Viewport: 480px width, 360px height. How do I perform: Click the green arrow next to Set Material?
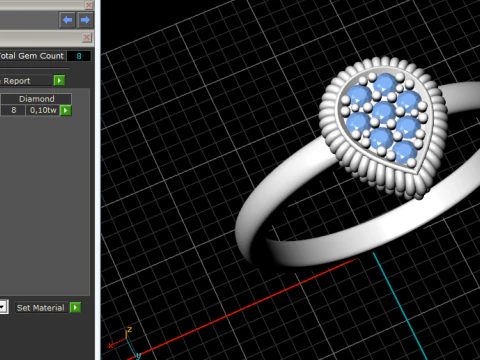point(75,307)
